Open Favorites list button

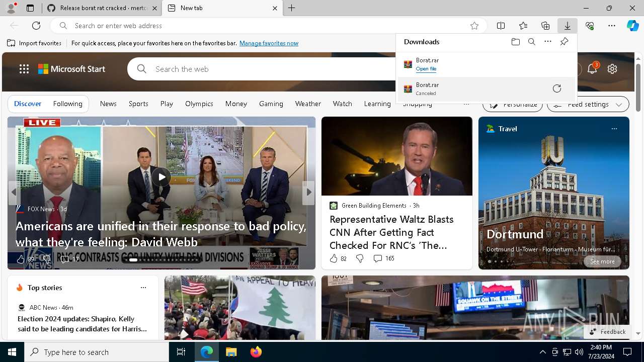[523, 26]
